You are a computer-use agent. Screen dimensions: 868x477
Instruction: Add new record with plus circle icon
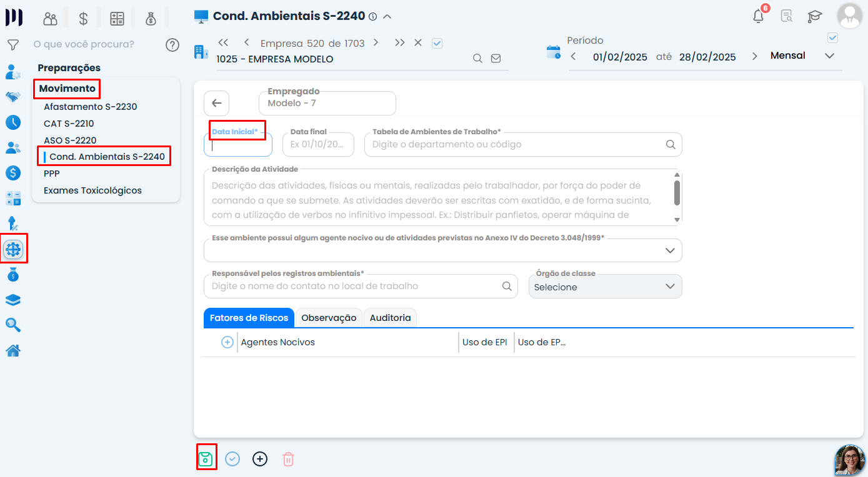[260, 459]
